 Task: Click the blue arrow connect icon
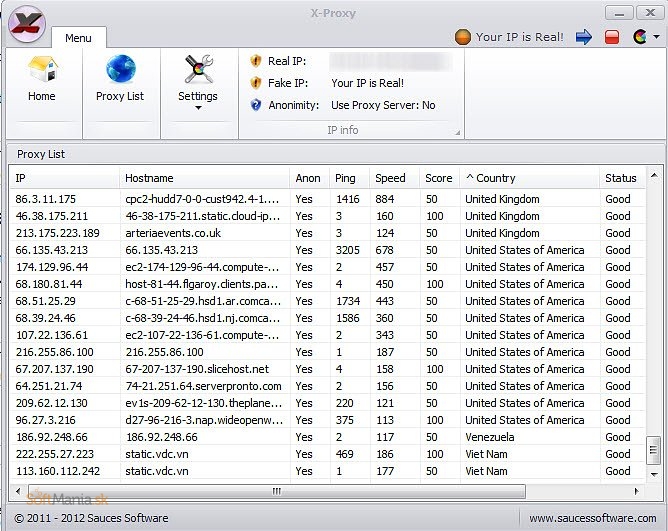(584, 37)
